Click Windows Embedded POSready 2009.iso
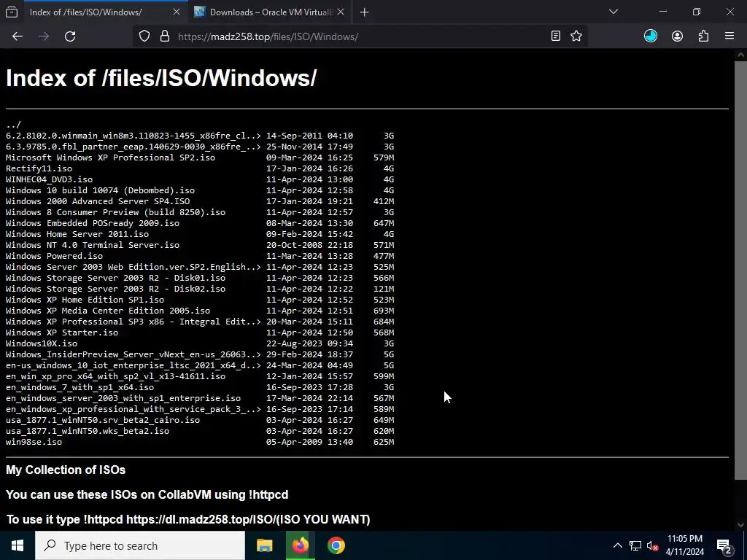The height and width of the screenshot is (560, 747). (93, 223)
